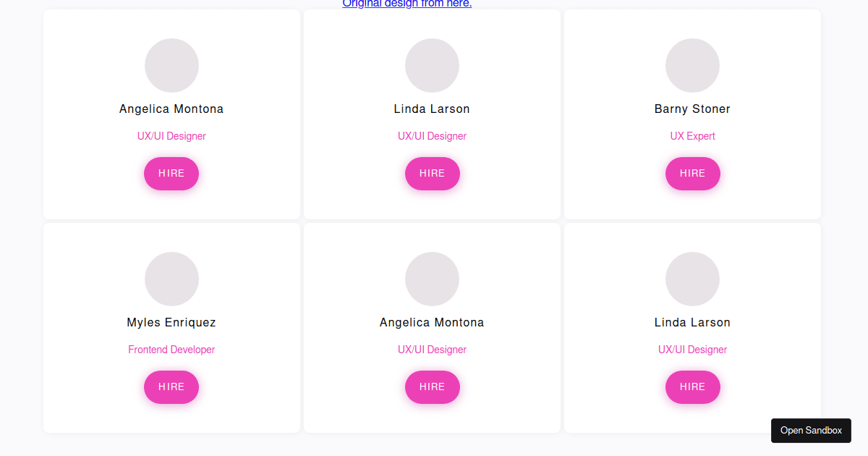This screenshot has height=456, width=868.
Task: Click the 'UX Expert' role label
Action: point(692,135)
